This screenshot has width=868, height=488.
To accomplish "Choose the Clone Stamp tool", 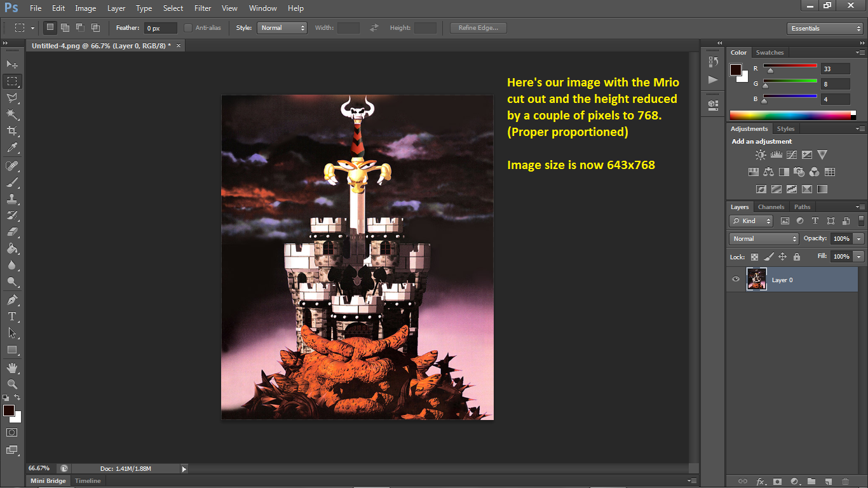I will [x=12, y=199].
